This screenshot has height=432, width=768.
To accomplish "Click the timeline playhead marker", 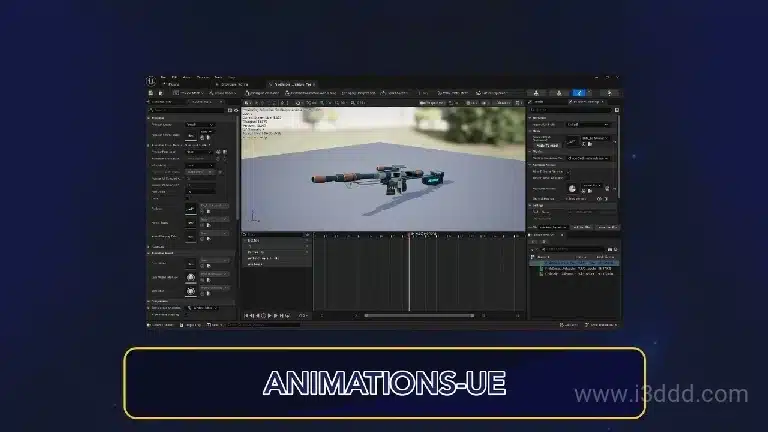I will pyautogui.click(x=409, y=236).
